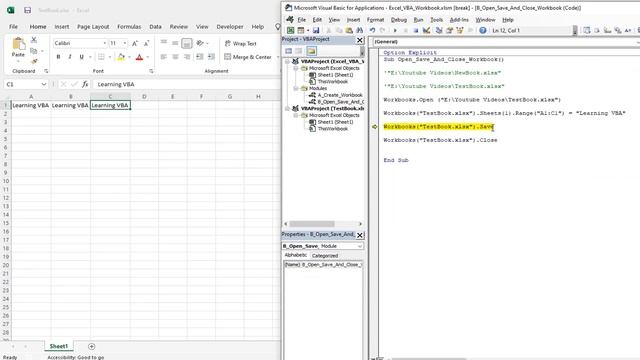640x360 pixels.
Task: Open the Tools menu in the VBA editor
Action: [x=436, y=20]
